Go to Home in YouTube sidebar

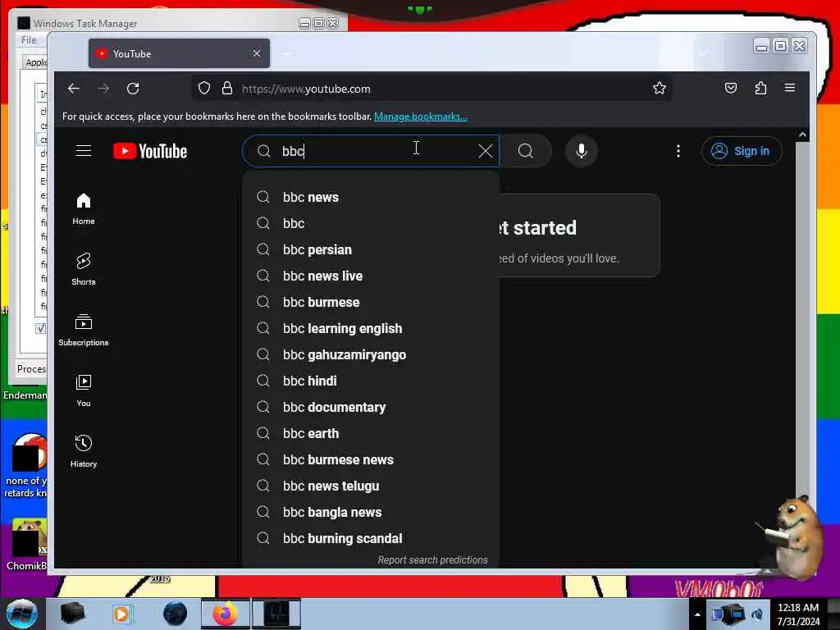click(84, 209)
